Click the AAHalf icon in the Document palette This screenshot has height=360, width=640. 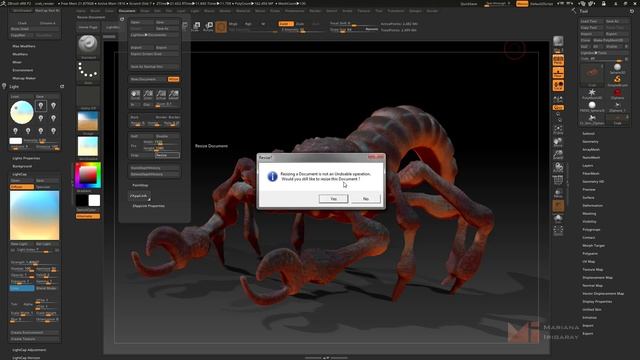click(173, 95)
